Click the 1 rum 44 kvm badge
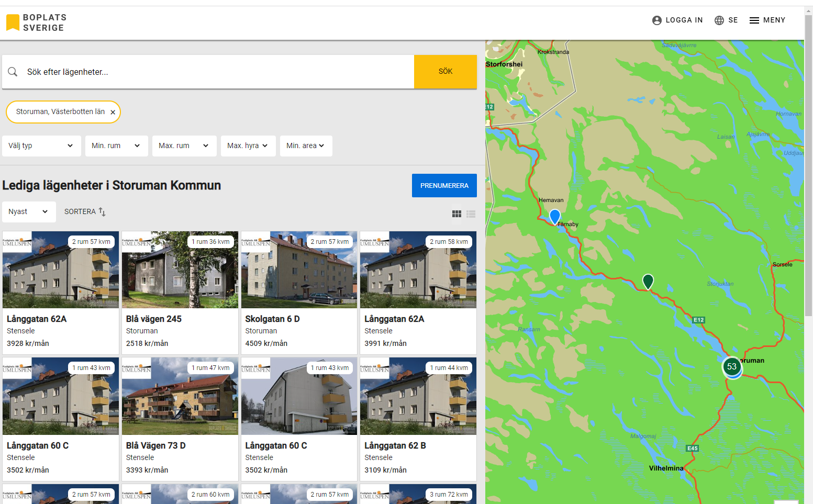 (x=449, y=368)
